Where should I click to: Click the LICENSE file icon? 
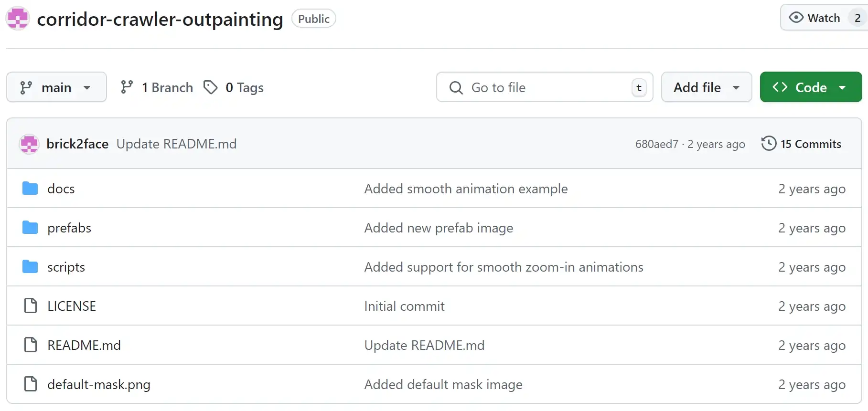pos(31,306)
